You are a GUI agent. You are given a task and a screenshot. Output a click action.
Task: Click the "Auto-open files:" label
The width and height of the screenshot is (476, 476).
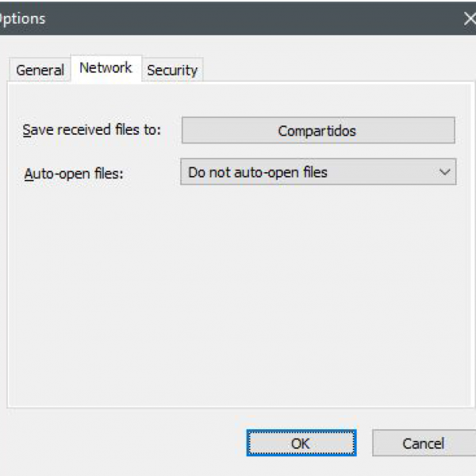tap(74, 173)
